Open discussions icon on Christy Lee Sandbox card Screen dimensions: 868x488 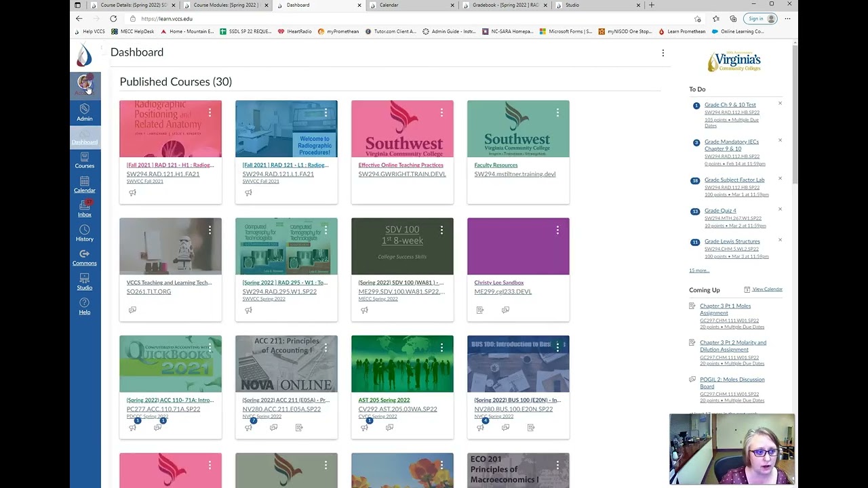[505, 310]
